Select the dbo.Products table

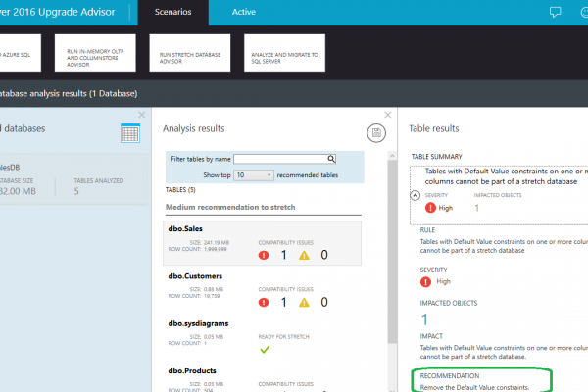(262, 378)
